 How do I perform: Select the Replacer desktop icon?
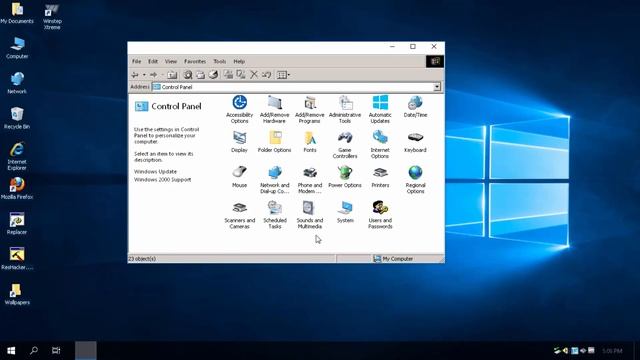17,224
